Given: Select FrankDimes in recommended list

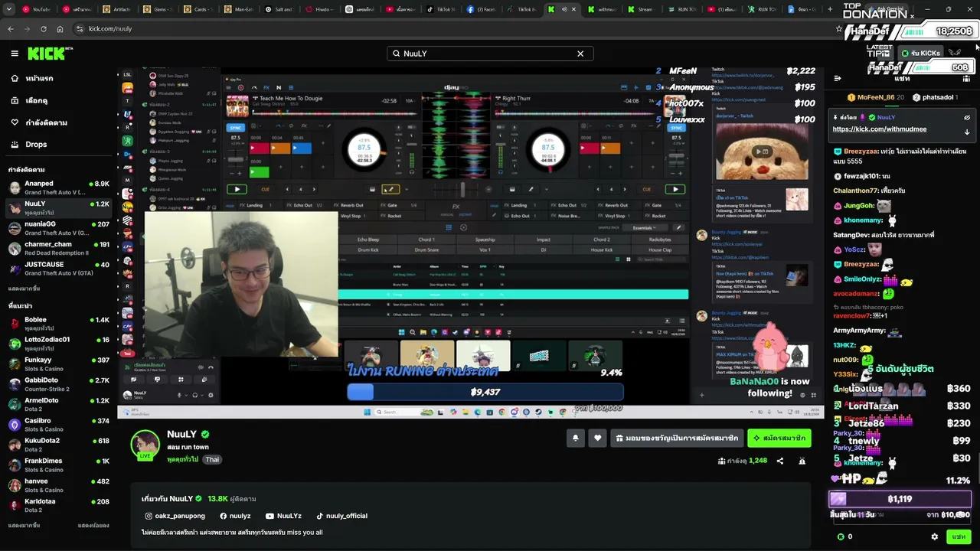Looking at the screenshot, I should coord(59,465).
